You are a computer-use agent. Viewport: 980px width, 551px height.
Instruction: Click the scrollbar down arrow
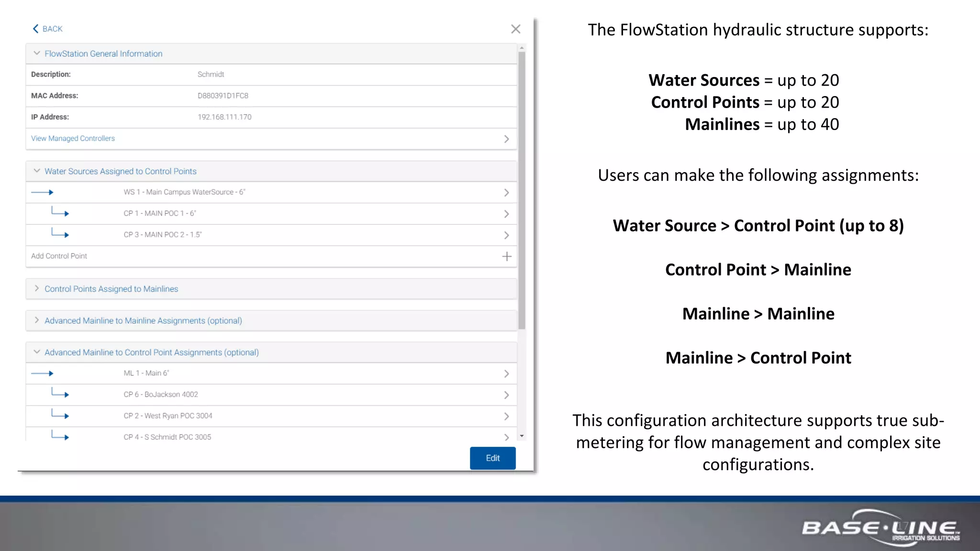tap(522, 436)
